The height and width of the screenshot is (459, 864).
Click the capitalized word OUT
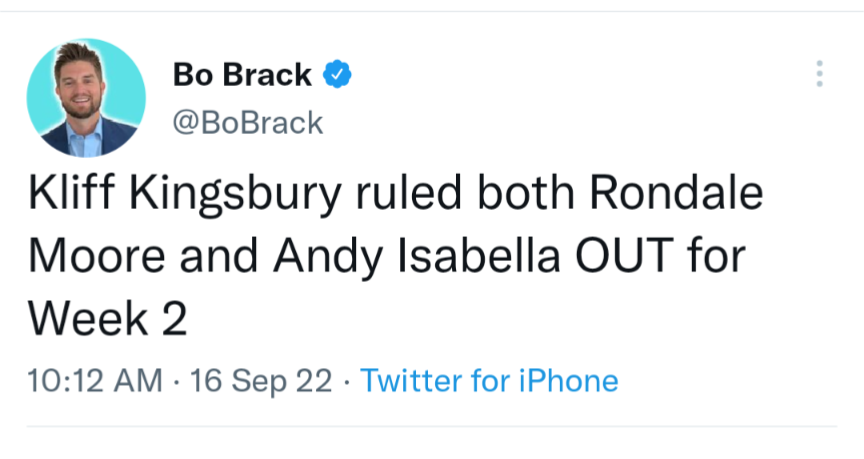tap(620, 256)
